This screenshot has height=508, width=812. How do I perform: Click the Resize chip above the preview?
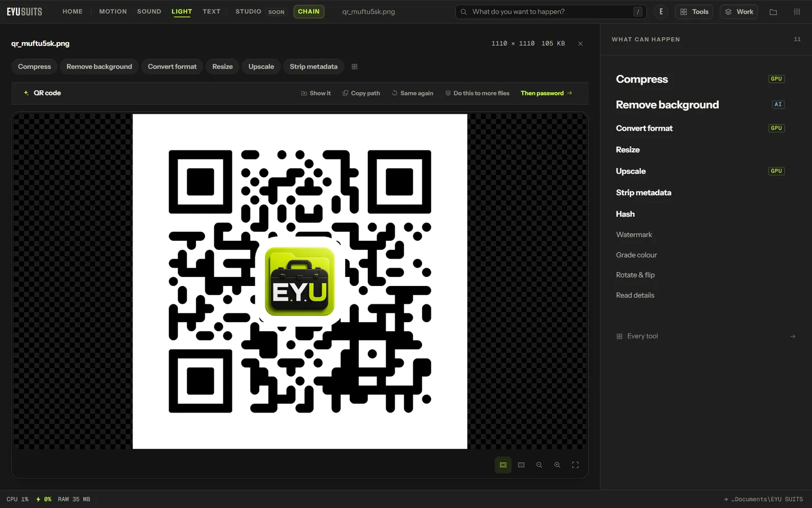point(222,67)
